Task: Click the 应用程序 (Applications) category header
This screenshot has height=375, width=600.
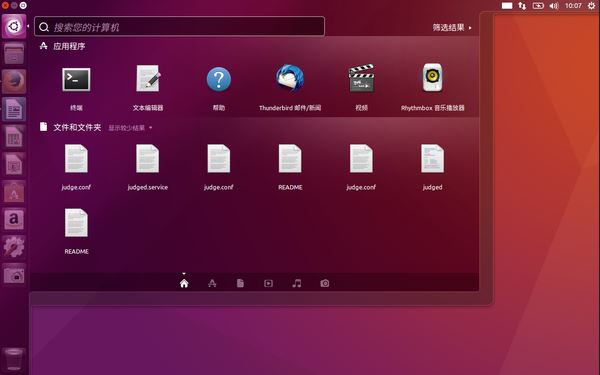Action: (69, 46)
